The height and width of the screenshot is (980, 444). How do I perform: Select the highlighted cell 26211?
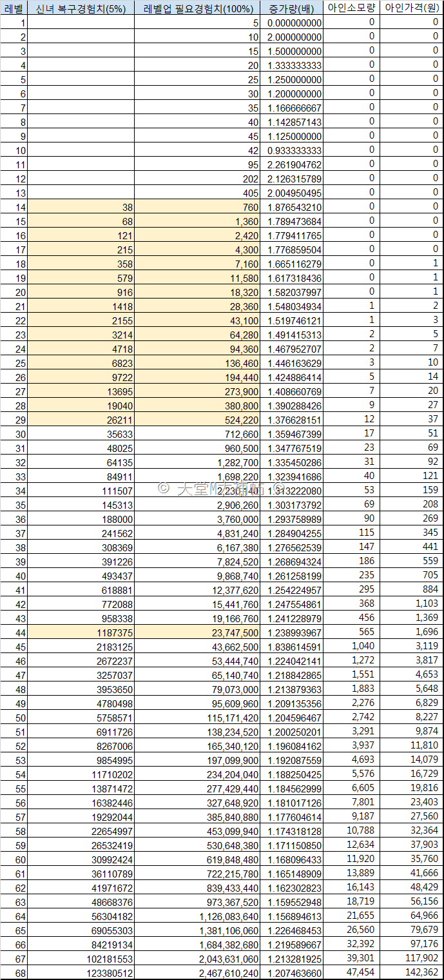point(81,420)
